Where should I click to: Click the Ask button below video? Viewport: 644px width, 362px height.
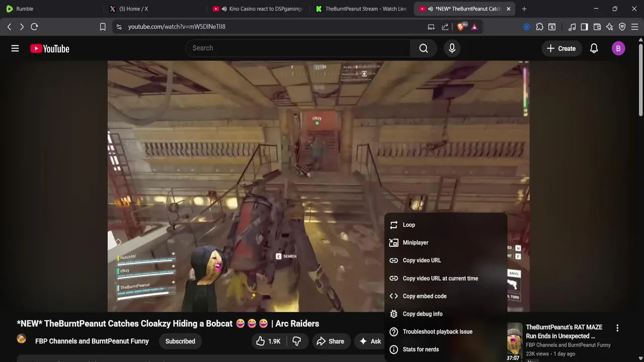[370, 341]
